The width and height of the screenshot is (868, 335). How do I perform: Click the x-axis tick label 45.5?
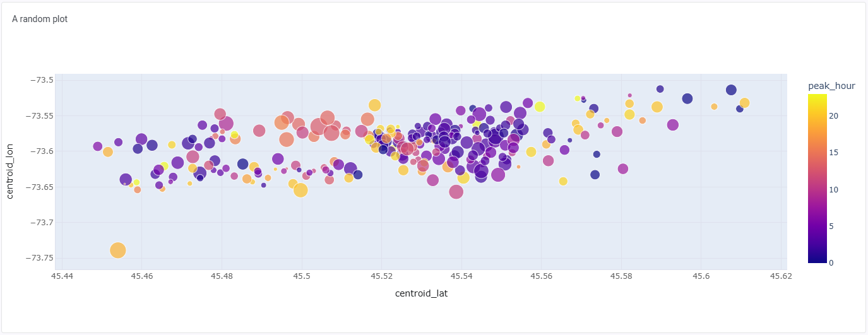[x=302, y=276]
